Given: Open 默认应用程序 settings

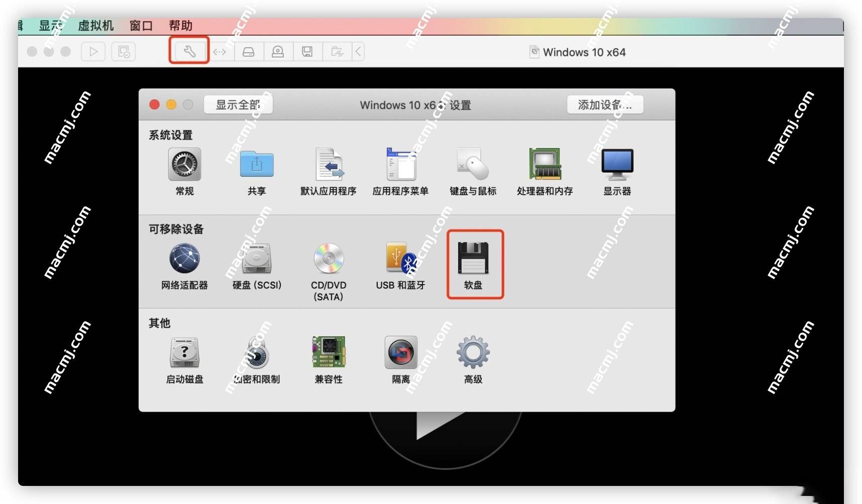Looking at the screenshot, I should (329, 171).
